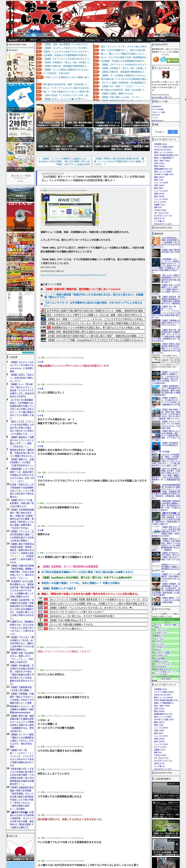Open the 【2ch】バイク速報 mutual link
The image size is (186, 868).
click(x=158, y=112)
